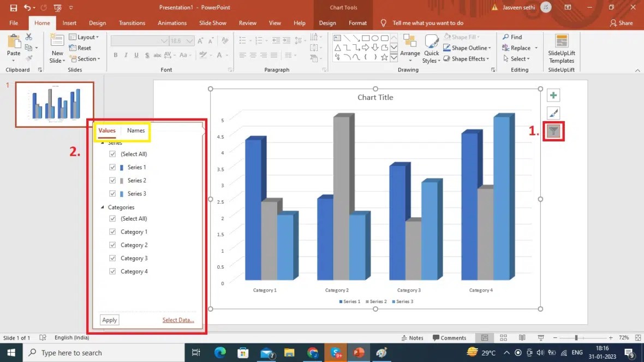Toggle Select All under Categories

pos(112,218)
